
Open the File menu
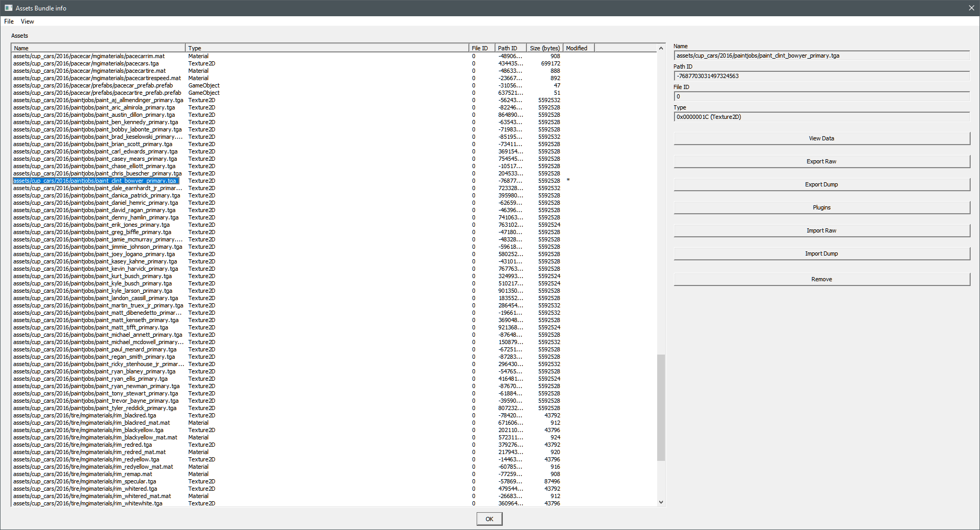coord(9,21)
